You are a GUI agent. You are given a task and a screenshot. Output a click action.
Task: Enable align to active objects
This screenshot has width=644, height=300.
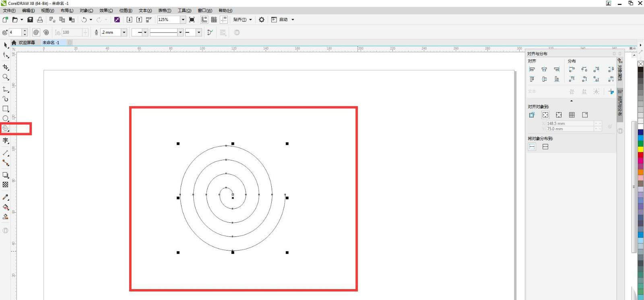(x=532, y=115)
